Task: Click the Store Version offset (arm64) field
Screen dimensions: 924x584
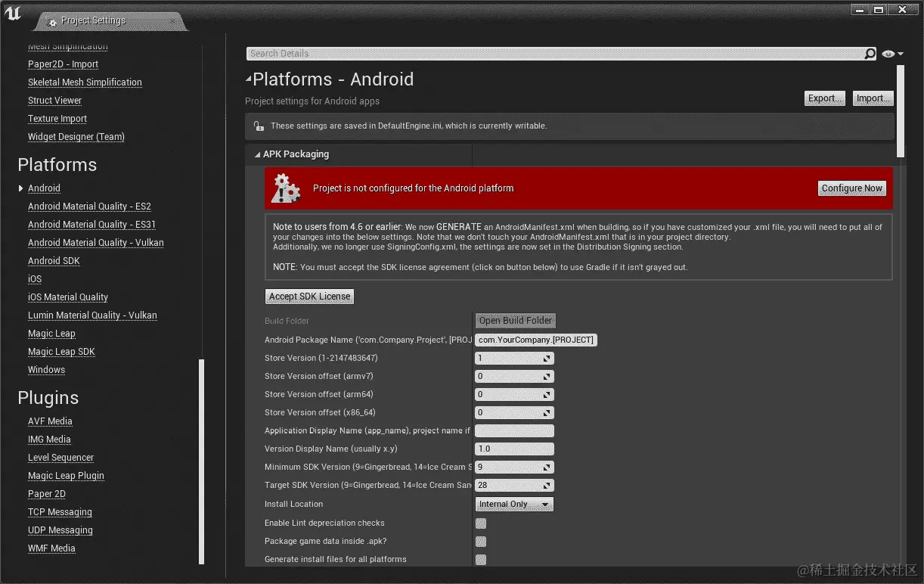Action: [514, 395]
